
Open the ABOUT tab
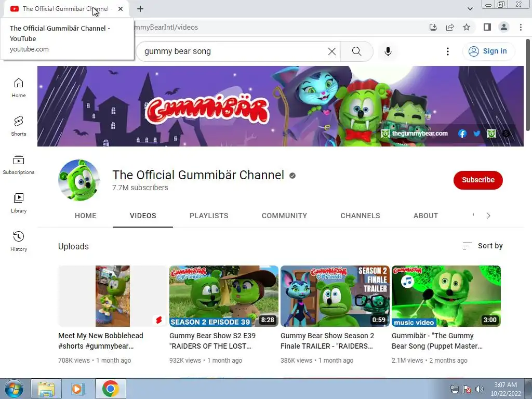click(426, 216)
